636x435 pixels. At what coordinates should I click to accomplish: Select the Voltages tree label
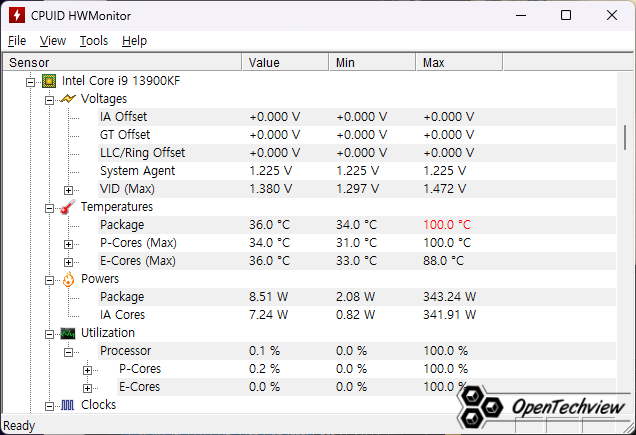coord(104,99)
